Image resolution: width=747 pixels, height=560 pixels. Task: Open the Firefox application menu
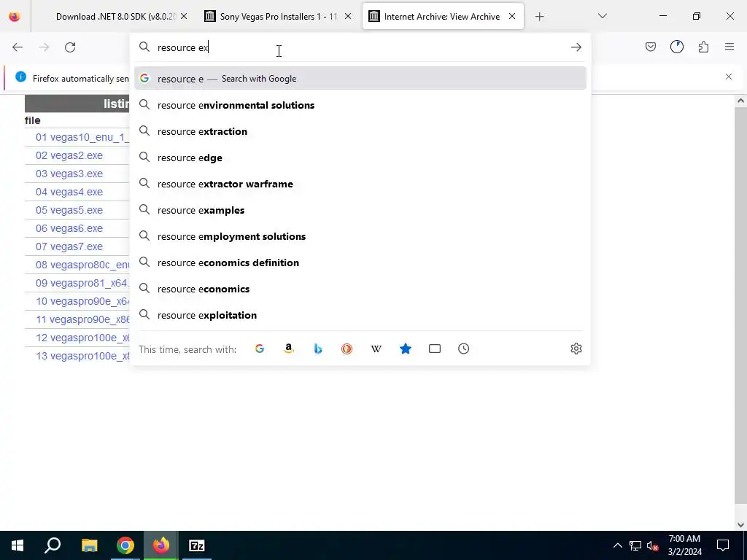[x=729, y=47]
